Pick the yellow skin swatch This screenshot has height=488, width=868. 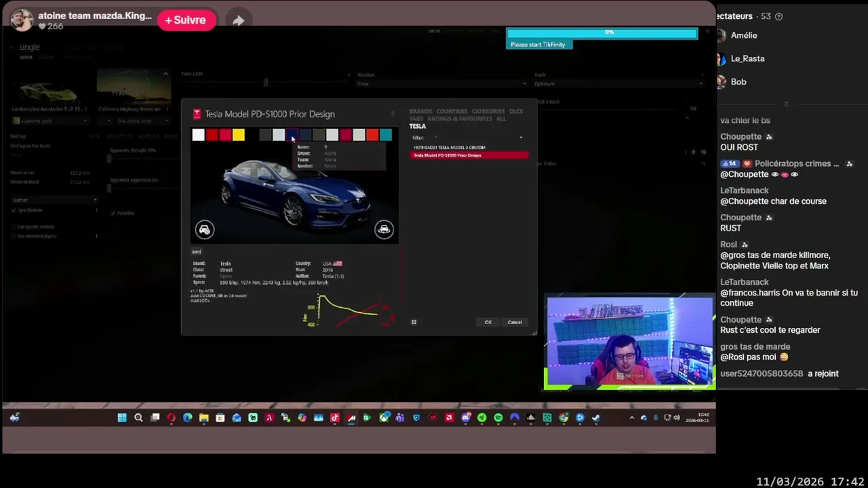pyautogui.click(x=238, y=135)
